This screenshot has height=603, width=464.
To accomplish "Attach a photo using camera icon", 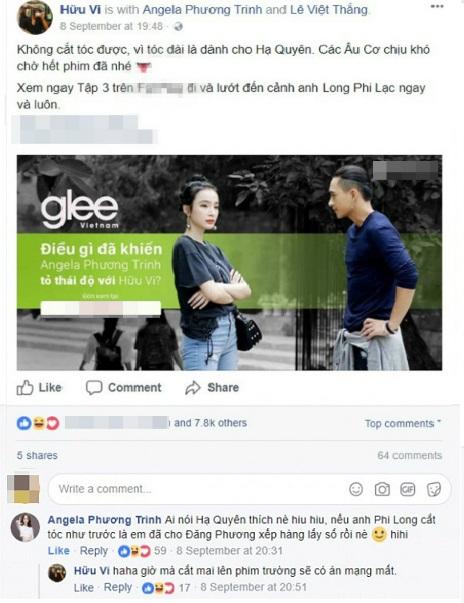I will coord(382,489).
